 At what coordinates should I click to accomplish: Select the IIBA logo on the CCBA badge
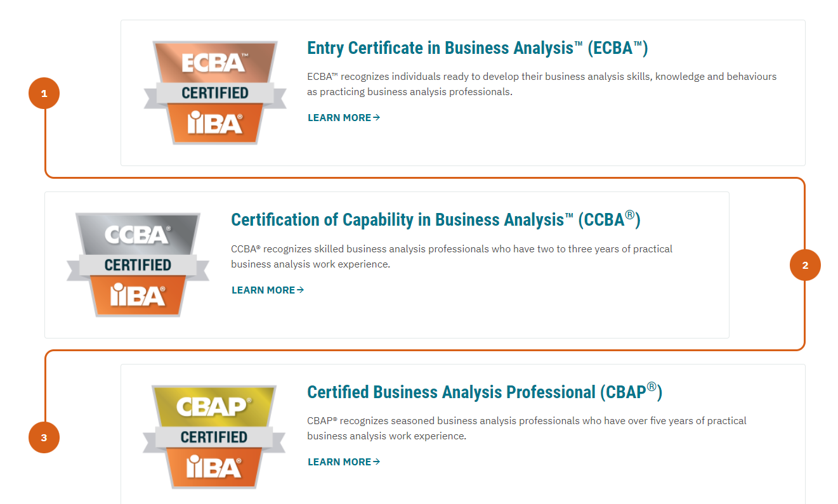pyautogui.click(x=138, y=295)
